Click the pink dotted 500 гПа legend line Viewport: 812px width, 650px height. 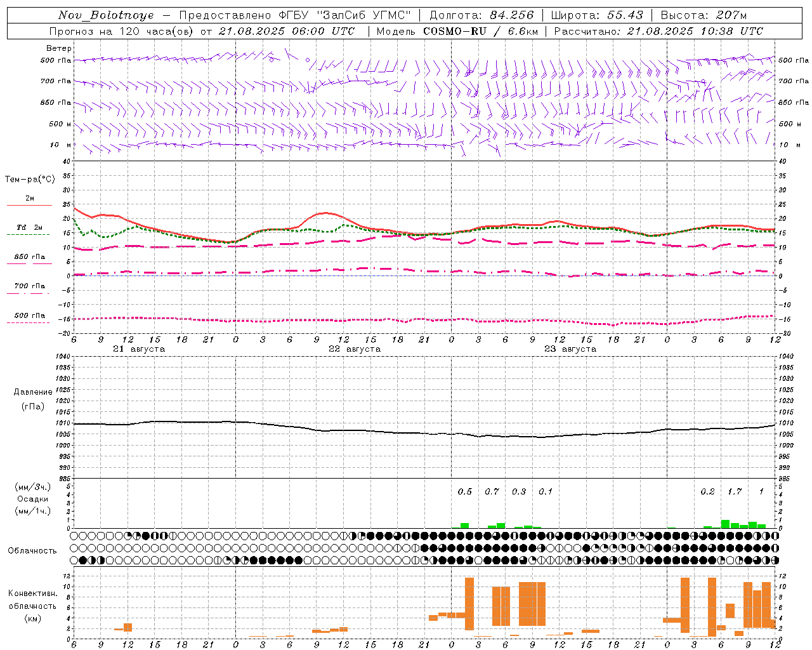[x=29, y=322]
